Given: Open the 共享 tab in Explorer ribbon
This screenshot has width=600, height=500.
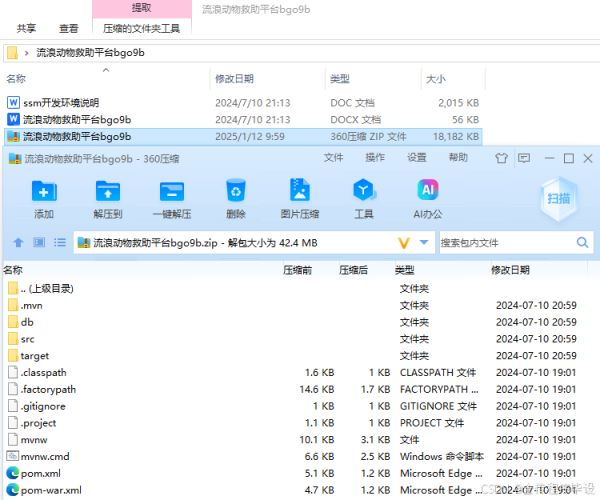Looking at the screenshot, I should 26,28.
